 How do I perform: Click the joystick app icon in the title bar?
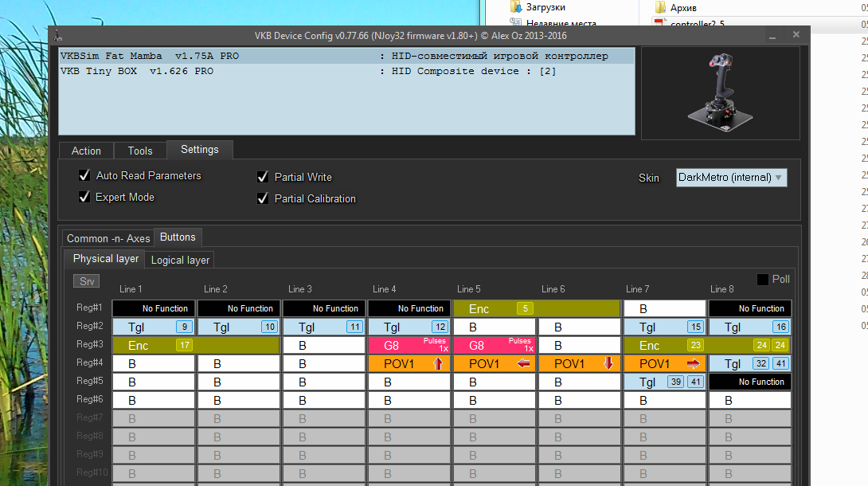click(x=57, y=37)
